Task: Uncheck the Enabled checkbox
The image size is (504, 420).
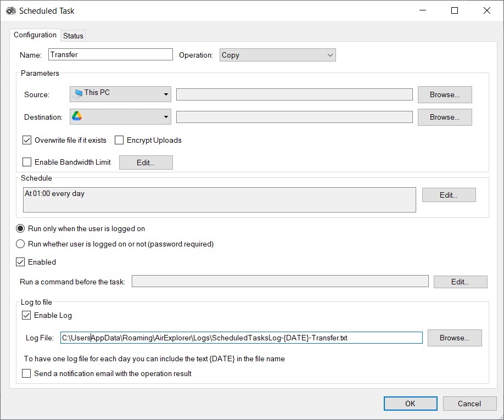Action: pos(20,262)
